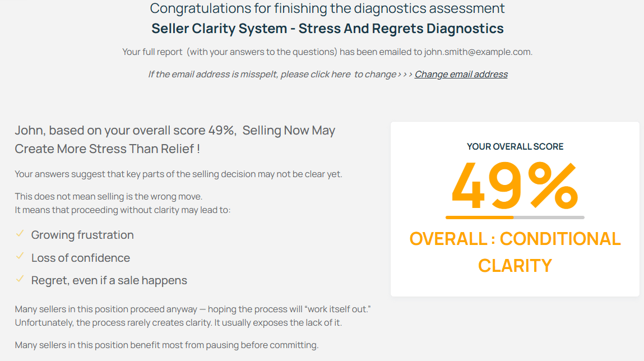Click the OVERALL : CONDITIONAL CLARITY result text
Viewport: 644px width, 361px height.
coord(515,252)
